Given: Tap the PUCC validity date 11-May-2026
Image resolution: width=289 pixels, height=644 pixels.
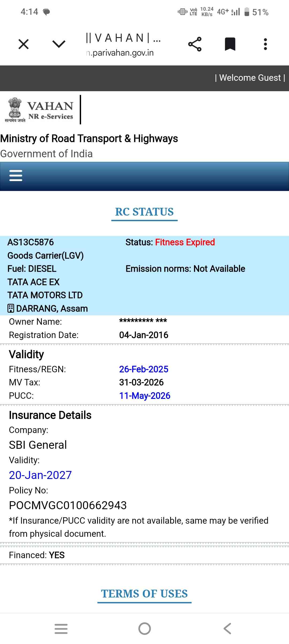Looking at the screenshot, I should coord(145,396).
